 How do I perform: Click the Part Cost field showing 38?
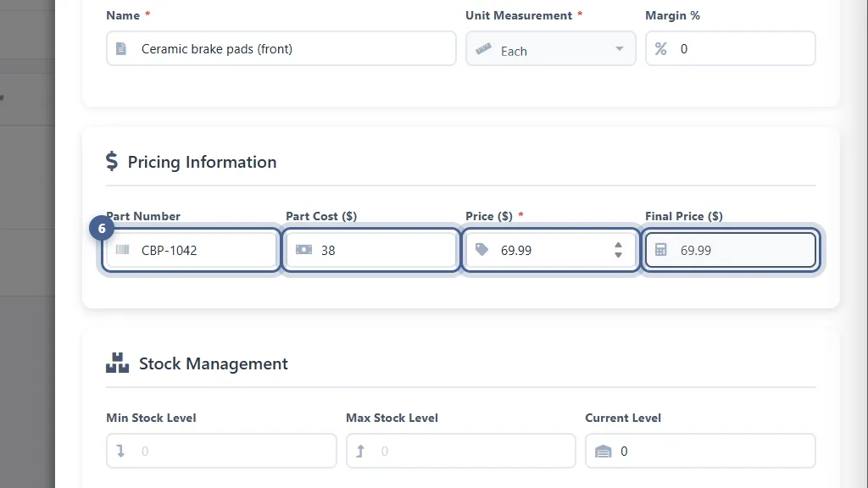click(371, 250)
